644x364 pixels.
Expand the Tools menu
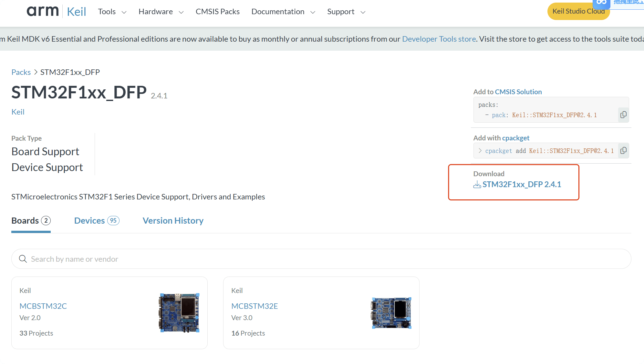click(112, 12)
